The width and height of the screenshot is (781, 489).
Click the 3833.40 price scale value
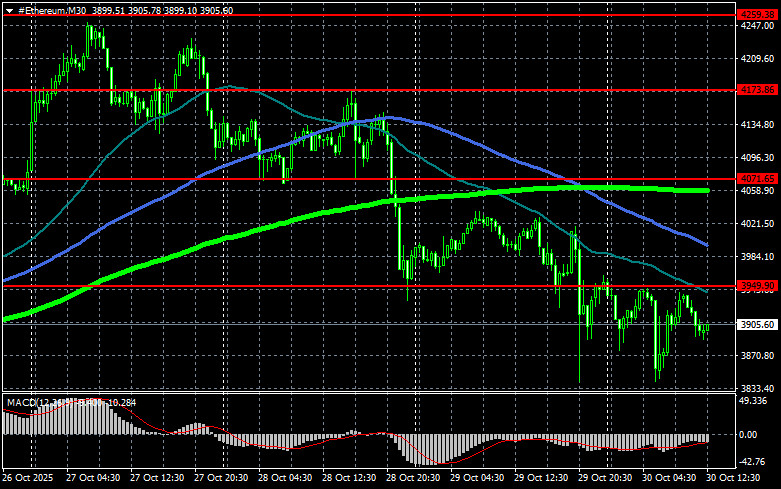(x=758, y=388)
